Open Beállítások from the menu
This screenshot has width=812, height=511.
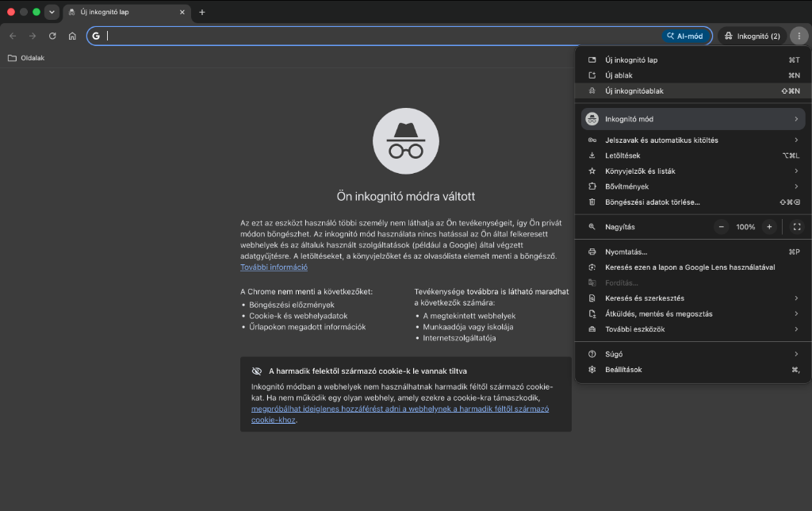click(693, 370)
